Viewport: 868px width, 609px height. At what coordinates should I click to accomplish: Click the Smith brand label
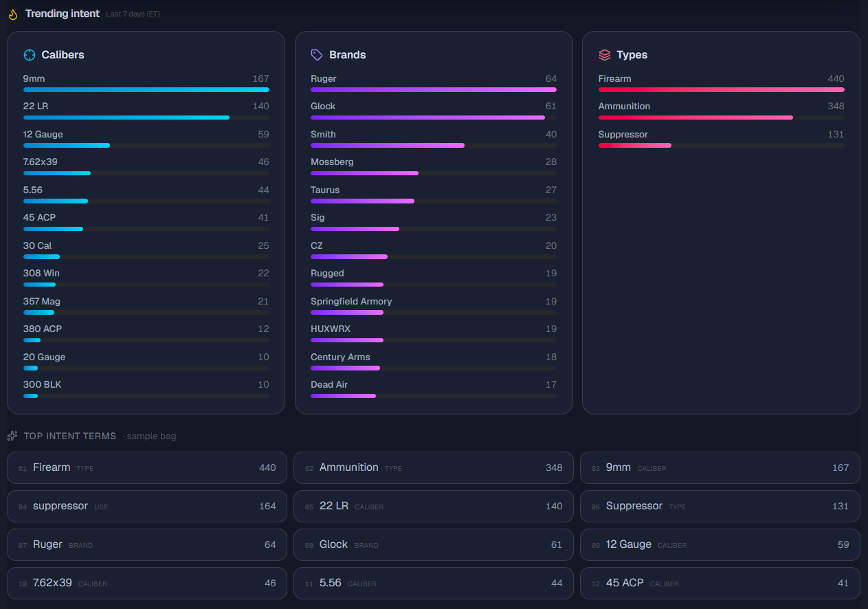pos(323,134)
